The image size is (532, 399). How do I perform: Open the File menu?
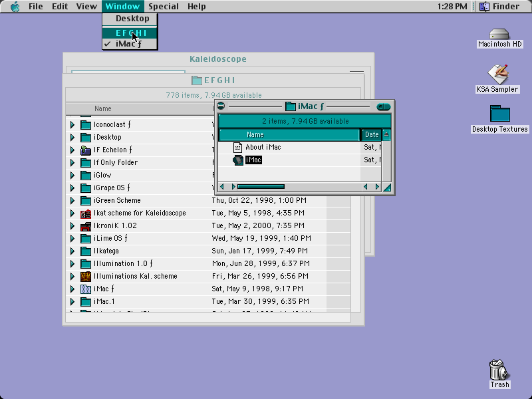click(x=36, y=7)
